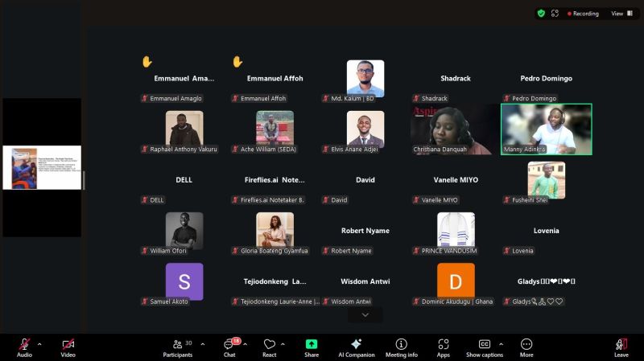Click Raphael Anthony Vakuru's photo
Screen dimensions: 644x361
pos(184,128)
